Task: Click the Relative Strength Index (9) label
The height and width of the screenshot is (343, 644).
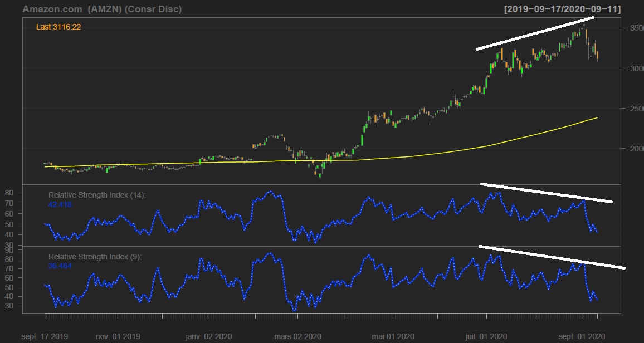Action: tap(95, 257)
